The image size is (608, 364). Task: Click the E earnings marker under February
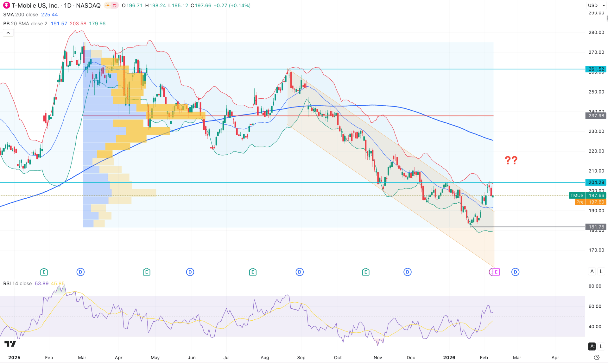click(44, 272)
